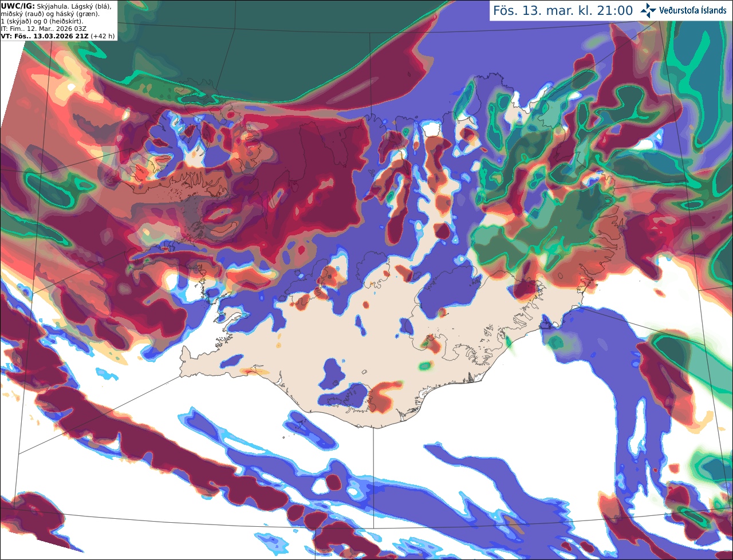Click the '1 (skýjað) og 0 (heiðskírt)' legend line
This screenshot has height=560, width=733.
(x=42, y=21)
